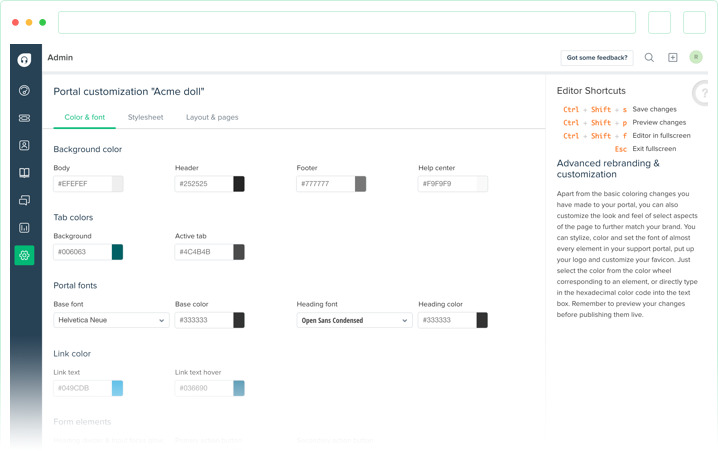Click the Portal customization "Acme doll" heading
Screen dimensions: 718x451
129,92
